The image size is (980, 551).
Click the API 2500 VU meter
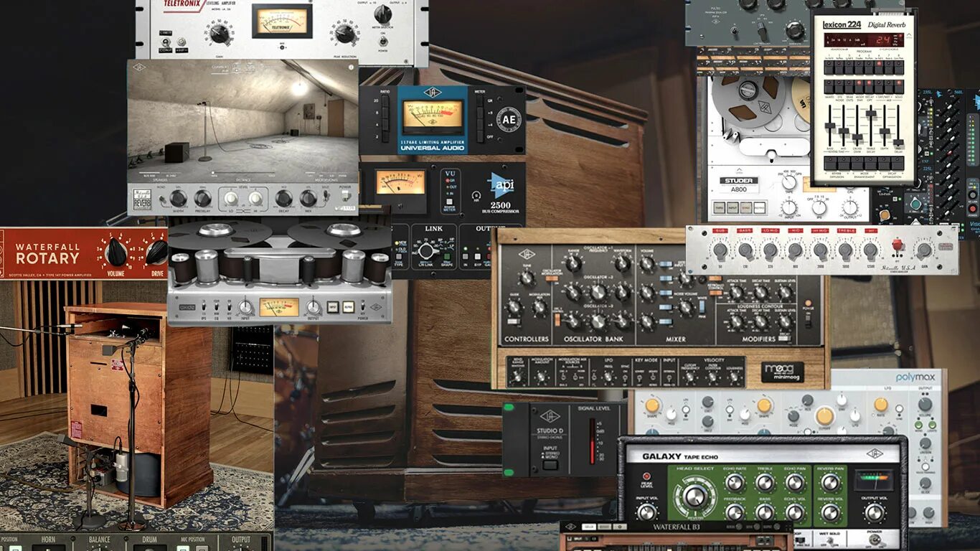(x=401, y=183)
